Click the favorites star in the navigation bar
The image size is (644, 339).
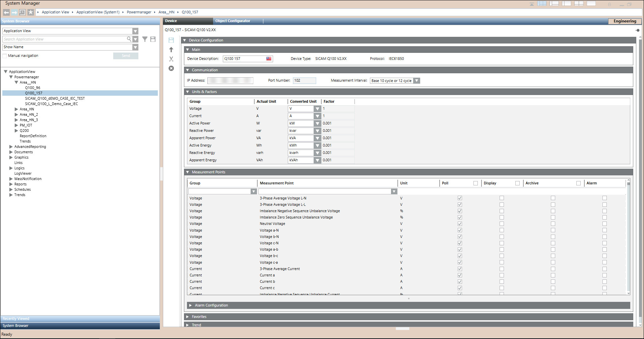[x=31, y=12]
